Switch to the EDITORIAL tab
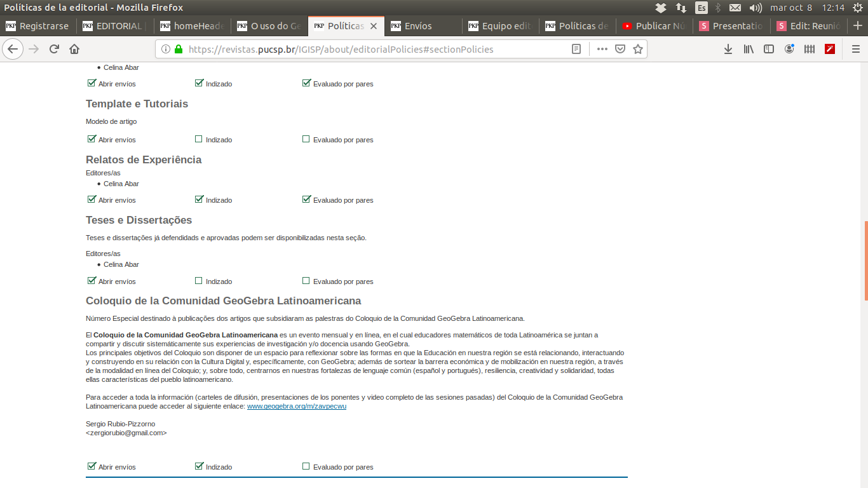The image size is (868, 488). click(115, 26)
